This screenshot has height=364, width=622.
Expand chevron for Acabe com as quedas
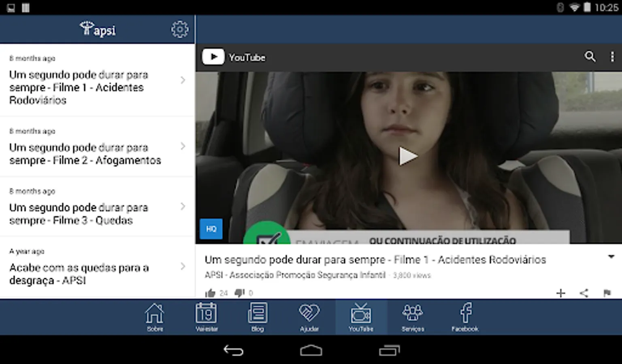point(183,267)
